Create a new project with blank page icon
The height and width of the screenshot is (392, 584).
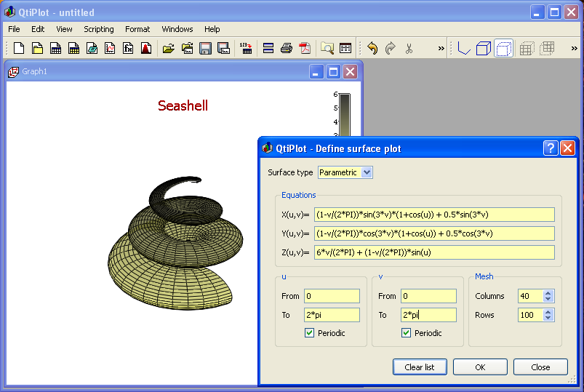coord(19,49)
